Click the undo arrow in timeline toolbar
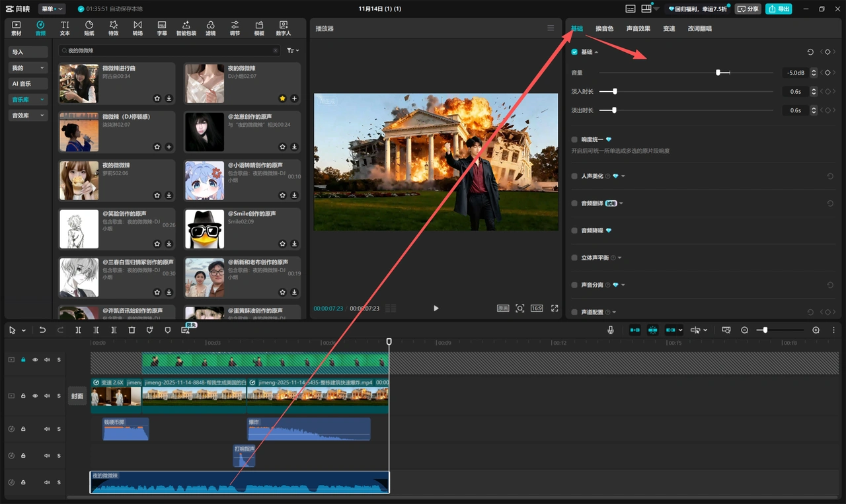Screen dimensions: 846x504 (42, 330)
